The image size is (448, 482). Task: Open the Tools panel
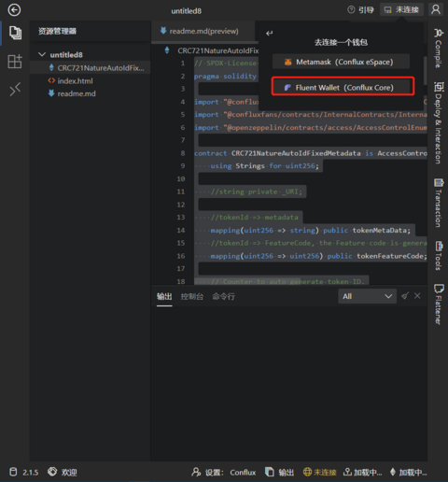pos(439,255)
